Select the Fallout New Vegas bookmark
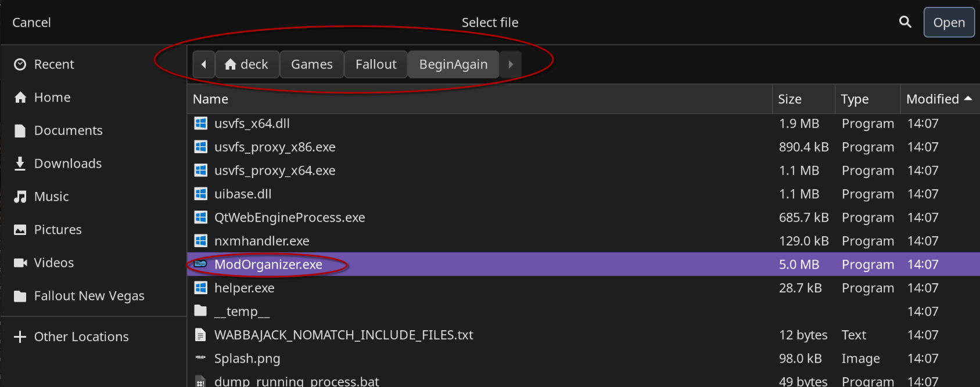This screenshot has height=387, width=980. pyautogui.click(x=89, y=296)
